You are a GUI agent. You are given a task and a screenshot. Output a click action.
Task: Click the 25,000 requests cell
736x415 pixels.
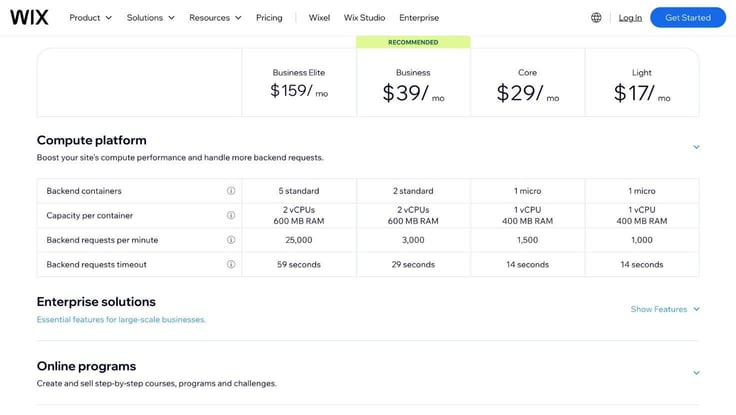pyautogui.click(x=299, y=239)
